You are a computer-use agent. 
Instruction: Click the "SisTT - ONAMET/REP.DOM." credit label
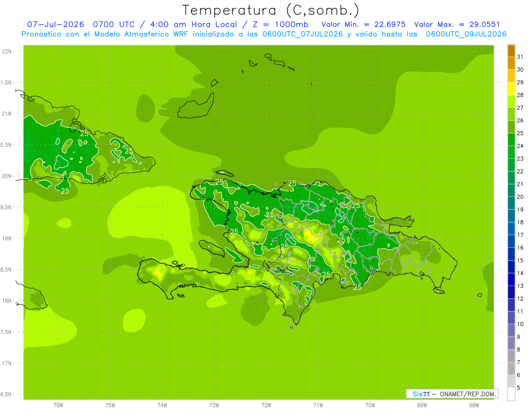tap(452, 394)
